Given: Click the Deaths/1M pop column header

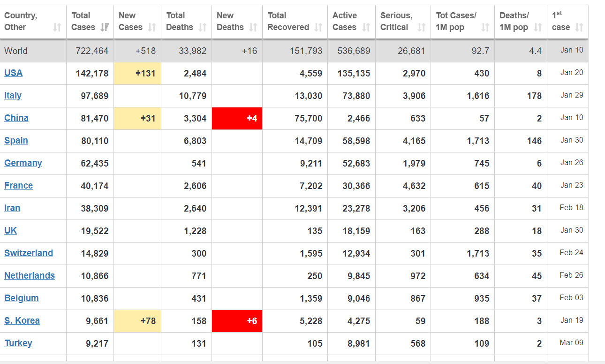Looking at the screenshot, I should [x=521, y=22].
